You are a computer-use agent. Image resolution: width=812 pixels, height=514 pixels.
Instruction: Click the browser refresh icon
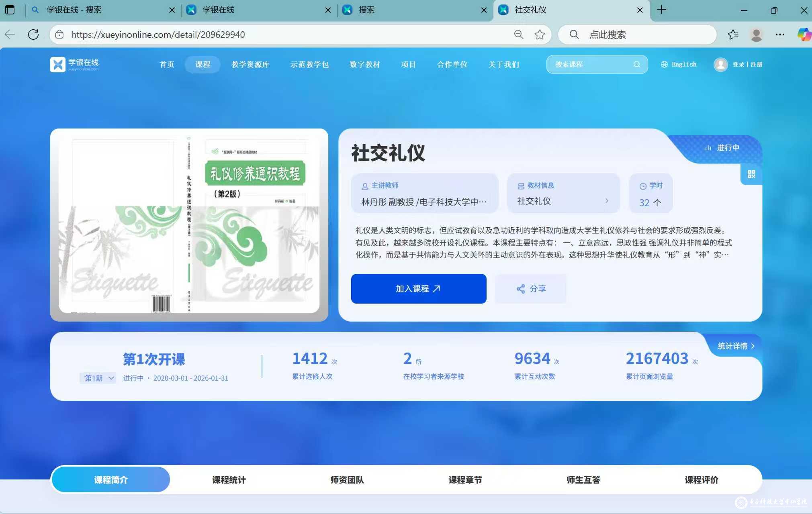coord(33,35)
